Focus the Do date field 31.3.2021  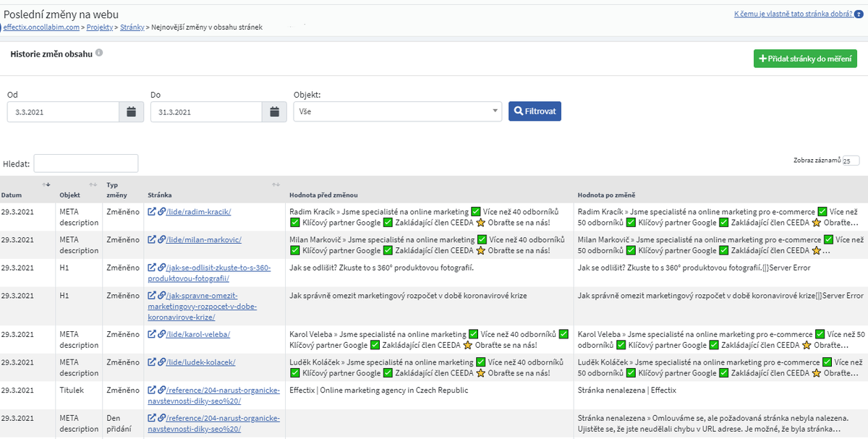coord(206,112)
